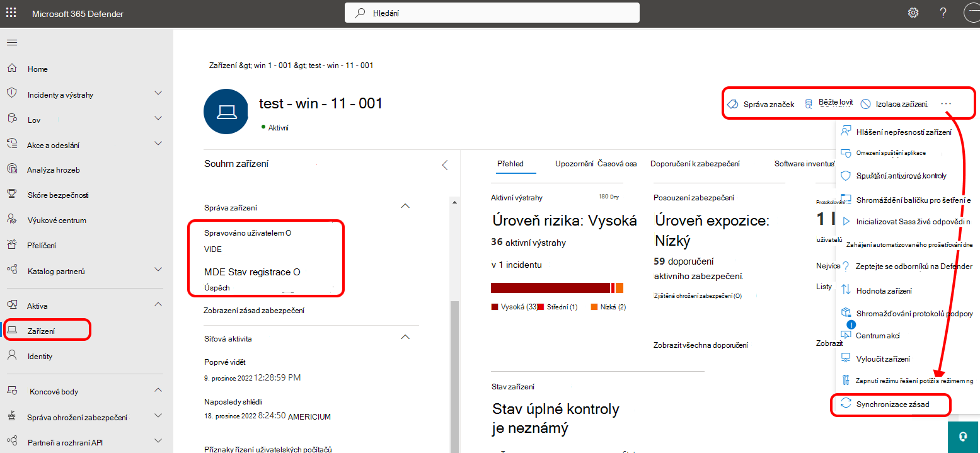
Task: Open the help question mark icon
Action: [943, 13]
